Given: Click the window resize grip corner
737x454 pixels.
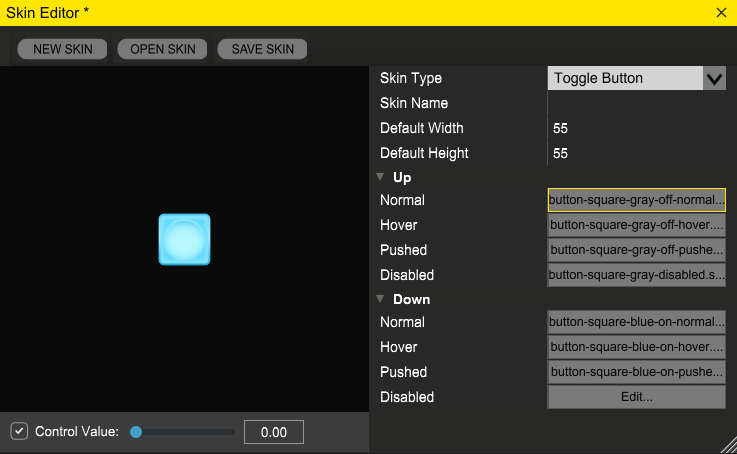Looking at the screenshot, I should click(729, 446).
